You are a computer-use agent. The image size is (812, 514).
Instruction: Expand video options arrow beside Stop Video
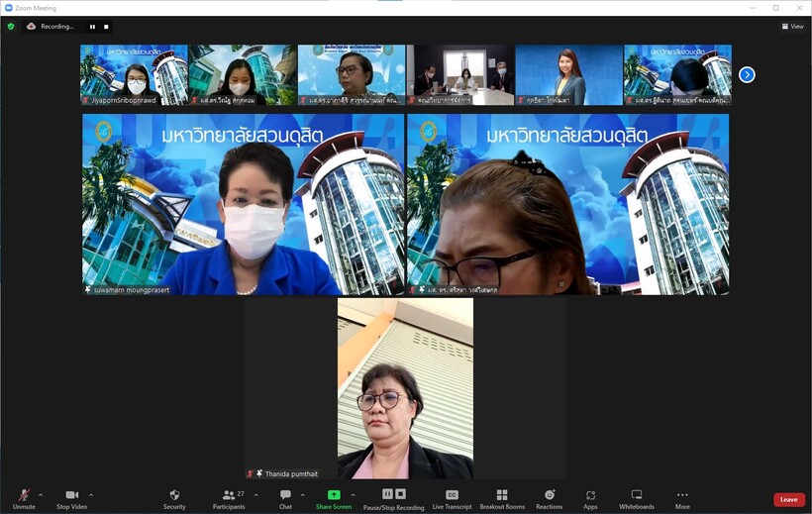coord(91,494)
